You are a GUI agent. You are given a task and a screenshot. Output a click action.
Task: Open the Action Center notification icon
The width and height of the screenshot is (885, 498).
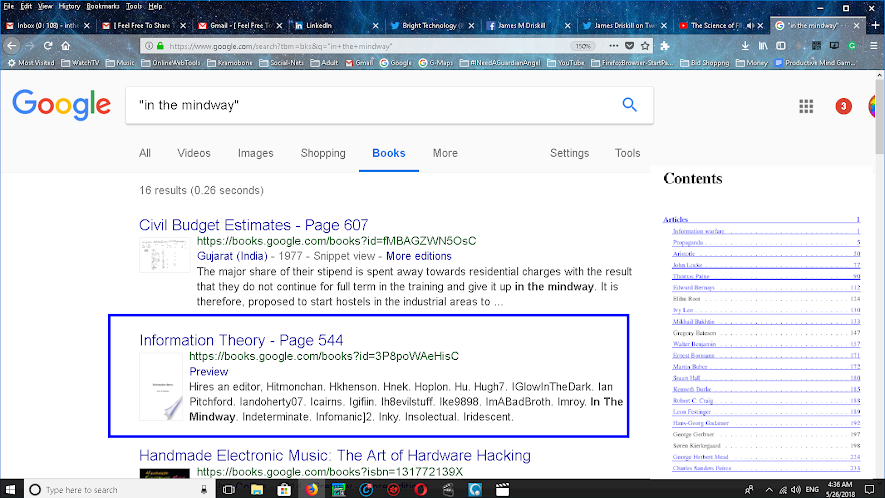(x=870, y=489)
